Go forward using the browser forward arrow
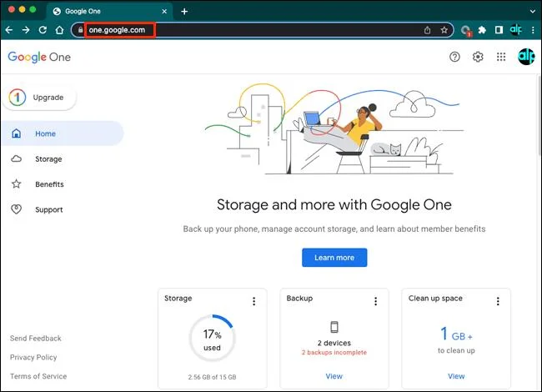The height and width of the screenshot is (392, 542). (26, 30)
